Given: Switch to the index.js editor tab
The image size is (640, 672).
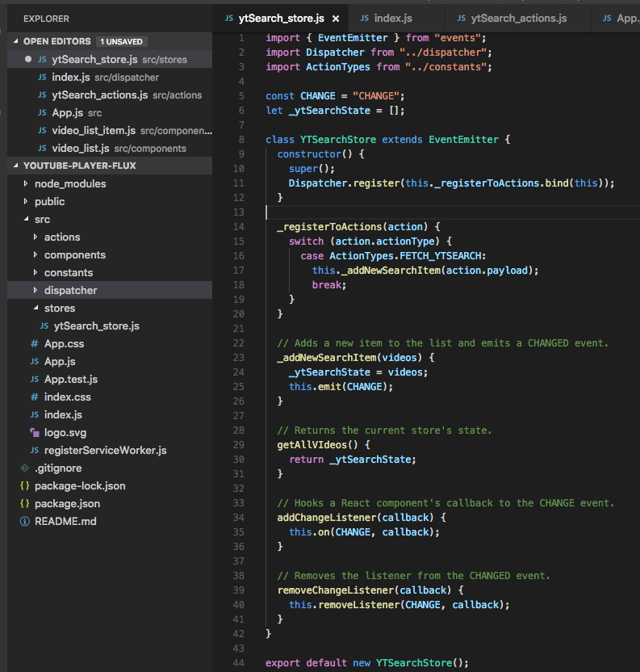Looking at the screenshot, I should pyautogui.click(x=397, y=19).
